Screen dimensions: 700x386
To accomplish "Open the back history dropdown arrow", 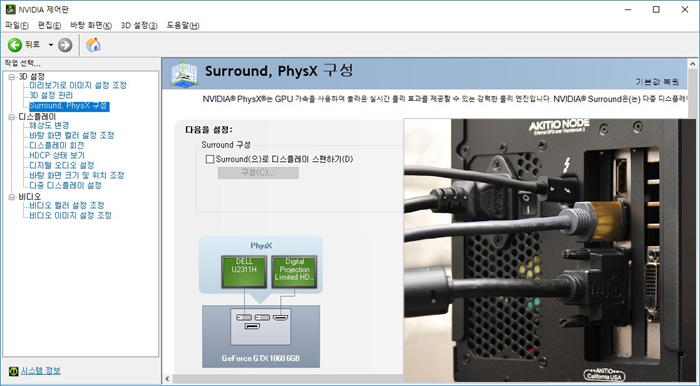I will click(51, 45).
